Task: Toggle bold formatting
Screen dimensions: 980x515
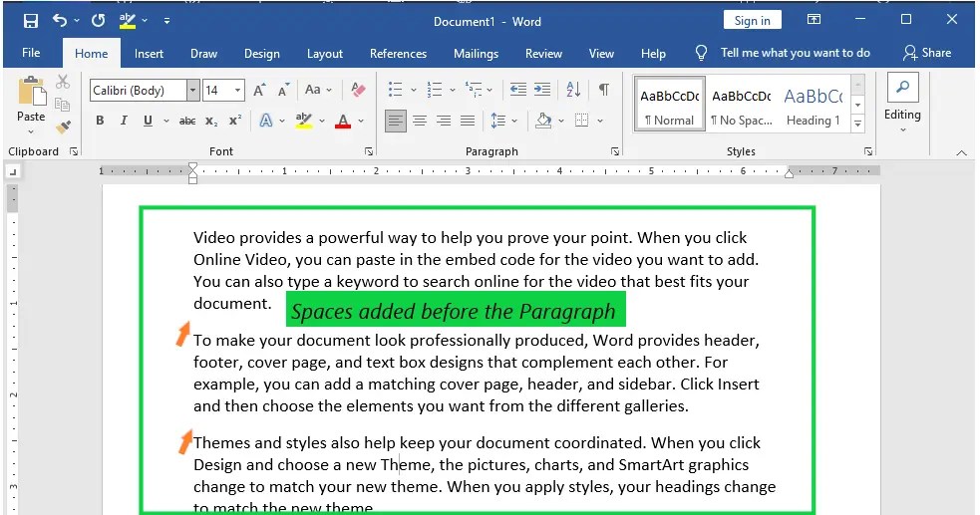Action: (x=100, y=121)
